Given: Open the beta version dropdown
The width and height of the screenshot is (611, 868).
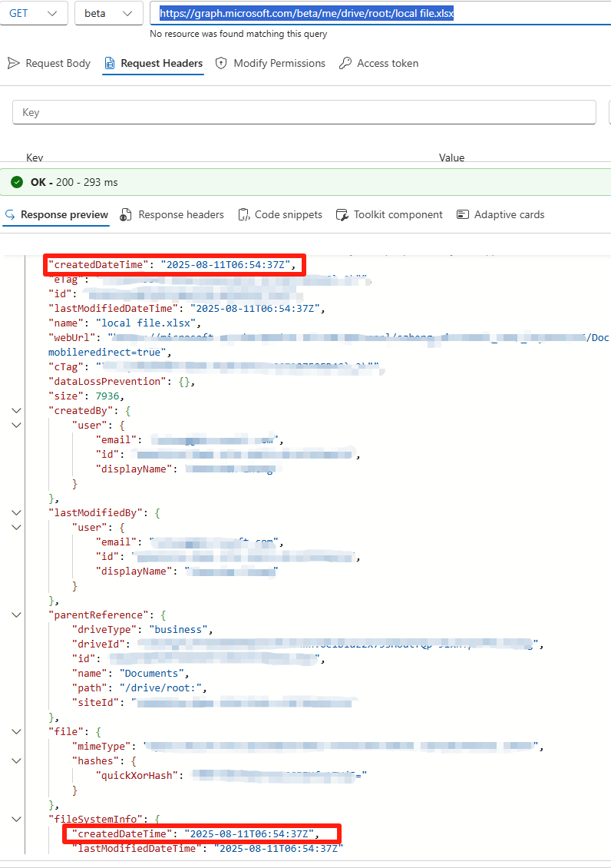Looking at the screenshot, I should click(108, 13).
